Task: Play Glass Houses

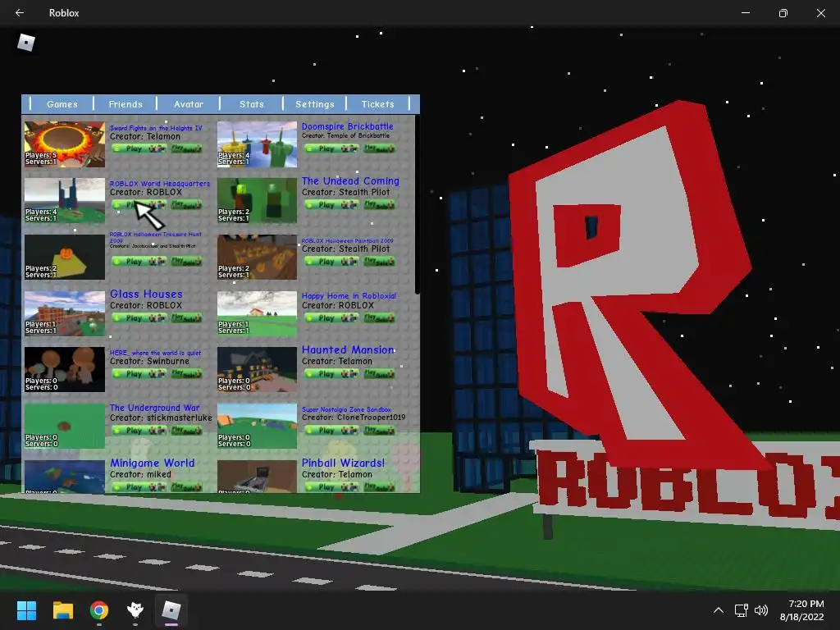Action: point(139,317)
